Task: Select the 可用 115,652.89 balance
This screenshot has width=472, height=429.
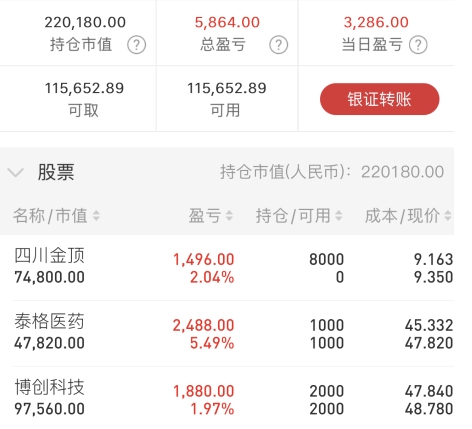Action: [227, 88]
